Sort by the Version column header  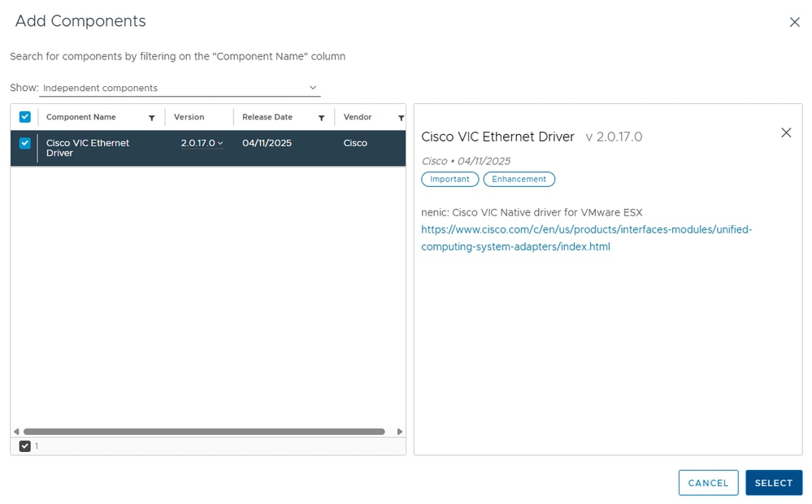click(x=189, y=117)
